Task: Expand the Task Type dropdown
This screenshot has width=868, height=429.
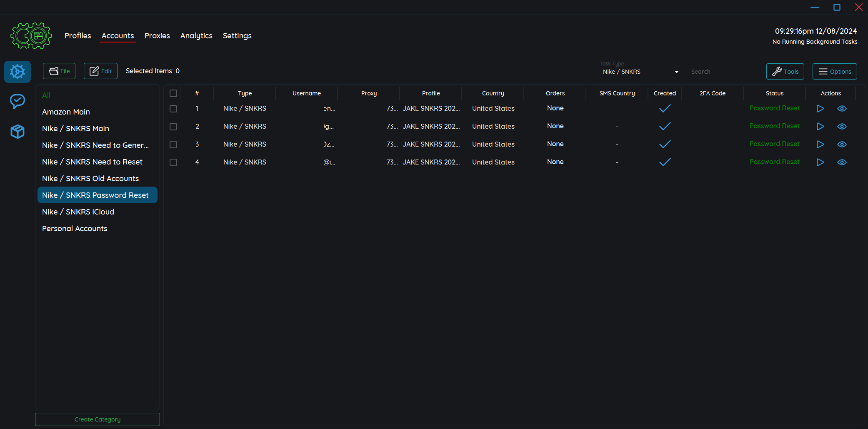Action: pyautogui.click(x=640, y=72)
